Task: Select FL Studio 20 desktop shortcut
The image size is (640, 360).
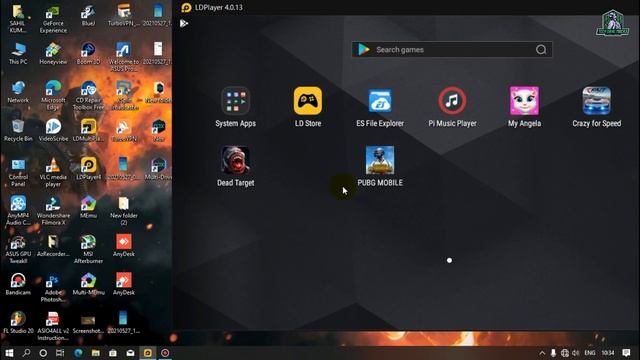Action: point(18,322)
